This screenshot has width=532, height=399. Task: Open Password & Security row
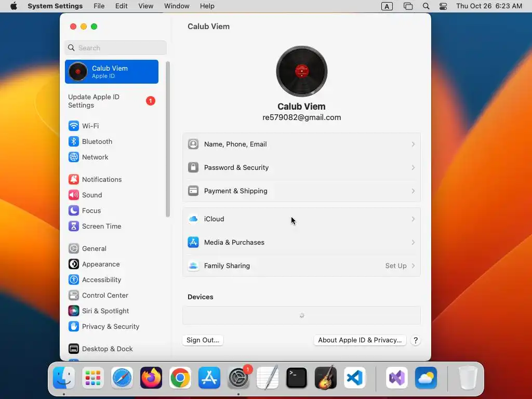(x=301, y=168)
